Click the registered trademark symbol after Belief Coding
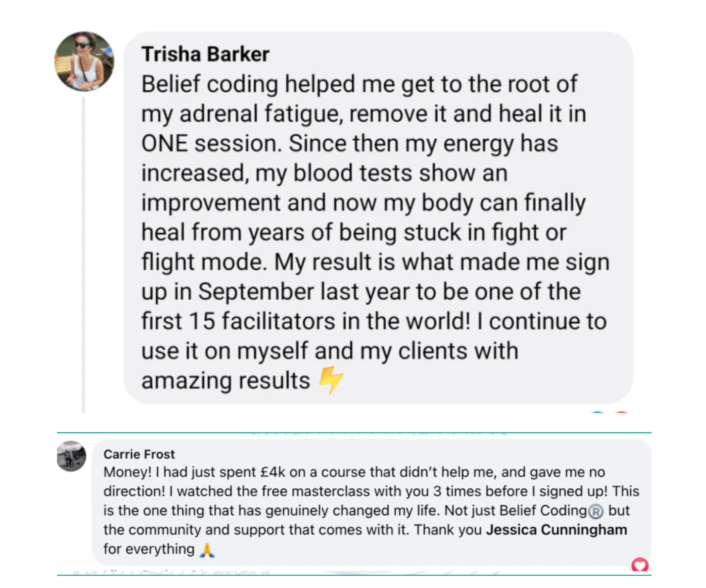The image size is (706, 588). click(x=596, y=511)
